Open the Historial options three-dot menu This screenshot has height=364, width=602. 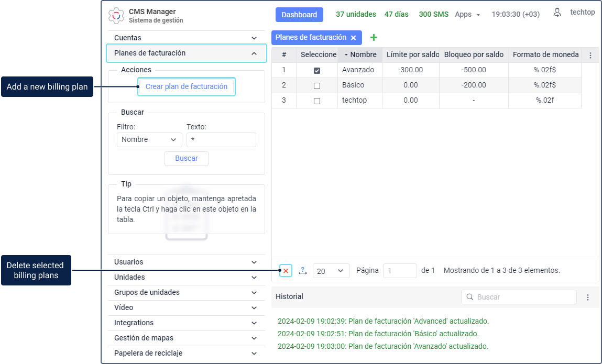click(588, 297)
